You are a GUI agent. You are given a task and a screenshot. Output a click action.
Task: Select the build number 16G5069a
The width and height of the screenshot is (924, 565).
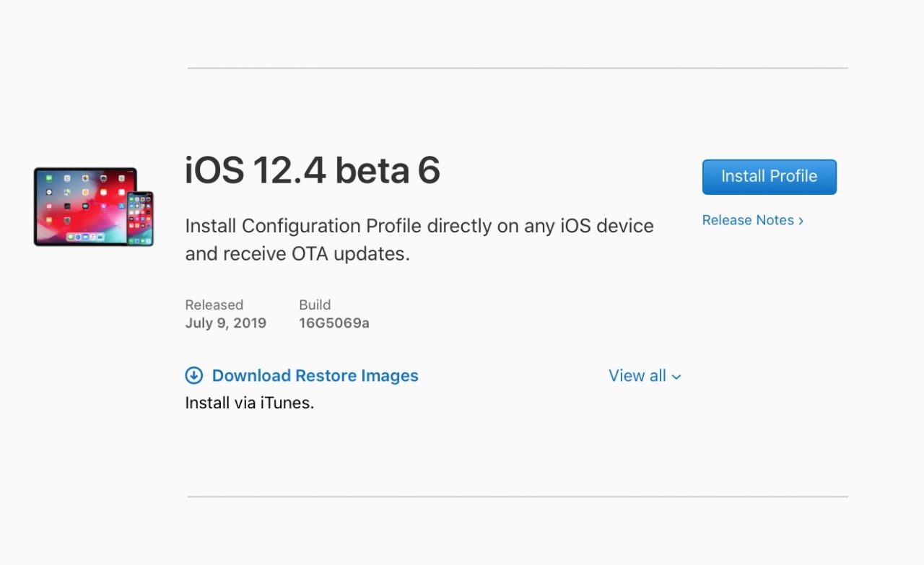[334, 323]
